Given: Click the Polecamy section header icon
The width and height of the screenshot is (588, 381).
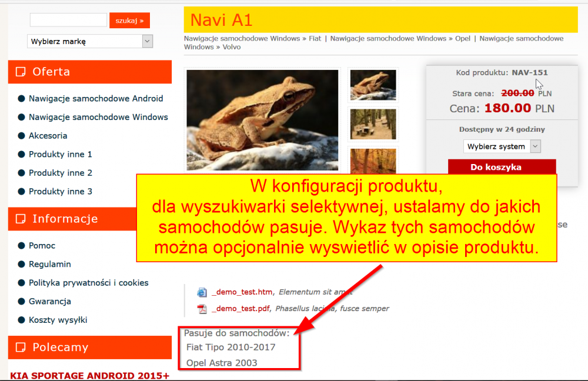Looking at the screenshot, I should pos(21,347).
